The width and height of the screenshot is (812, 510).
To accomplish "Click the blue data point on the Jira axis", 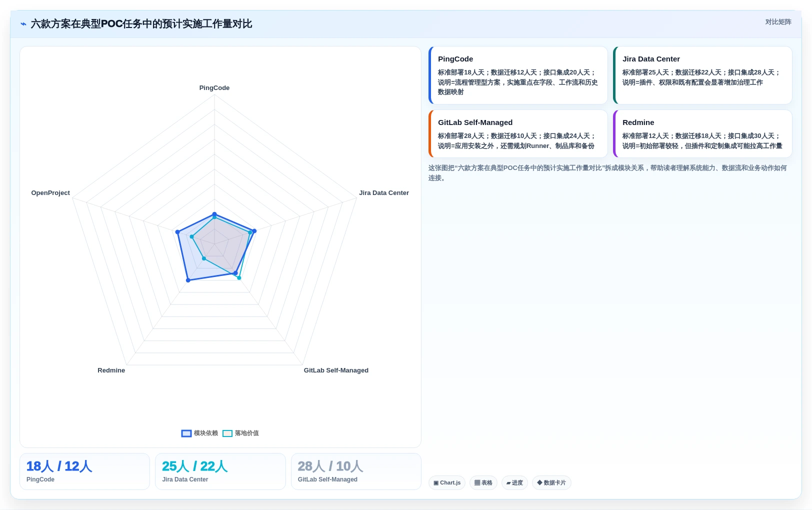I will (x=254, y=231).
